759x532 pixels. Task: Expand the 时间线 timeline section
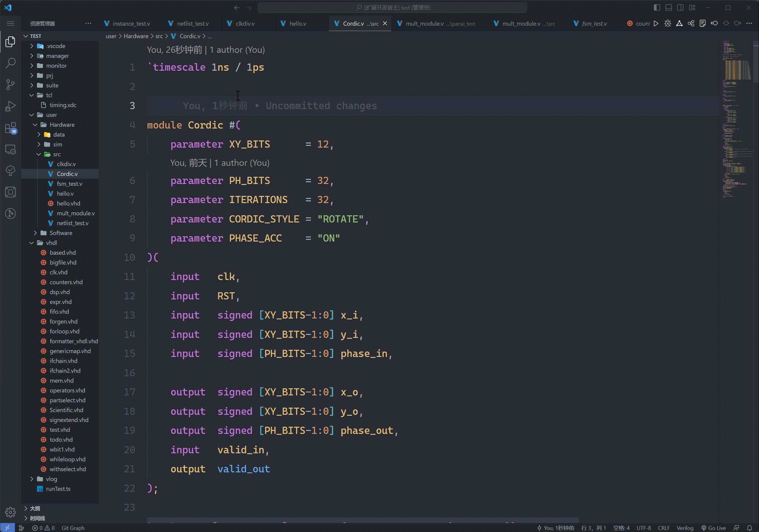[x=60, y=518]
